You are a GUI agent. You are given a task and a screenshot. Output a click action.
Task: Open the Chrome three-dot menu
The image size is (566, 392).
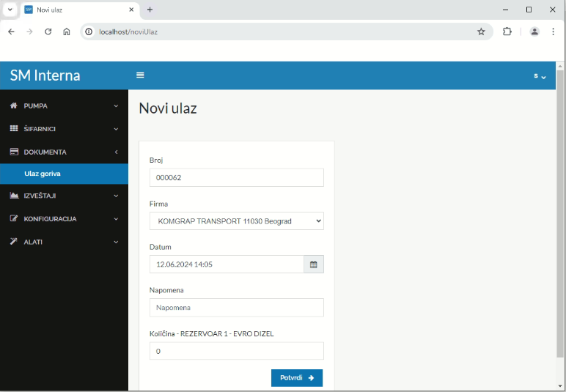tap(553, 32)
